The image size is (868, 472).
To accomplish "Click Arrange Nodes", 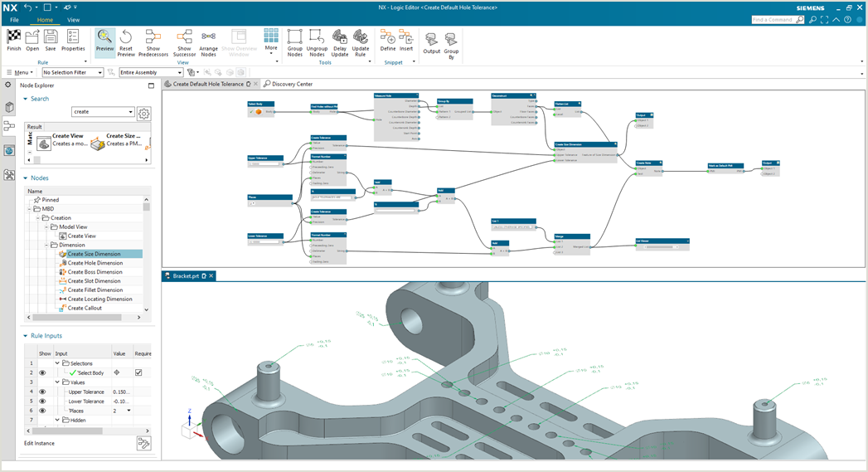I will tap(208, 42).
